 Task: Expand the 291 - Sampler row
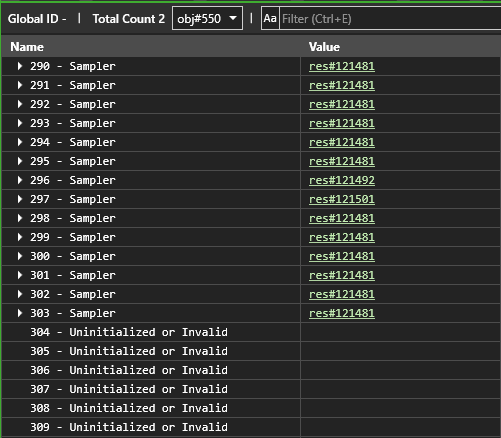pyautogui.click(x=20, y=85)
